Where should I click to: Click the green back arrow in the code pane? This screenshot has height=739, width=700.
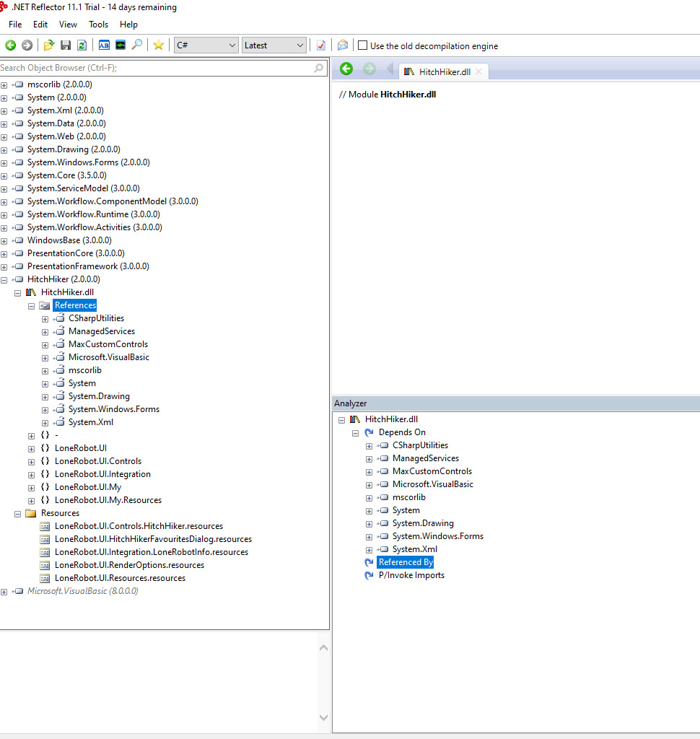tap(346, 69)
